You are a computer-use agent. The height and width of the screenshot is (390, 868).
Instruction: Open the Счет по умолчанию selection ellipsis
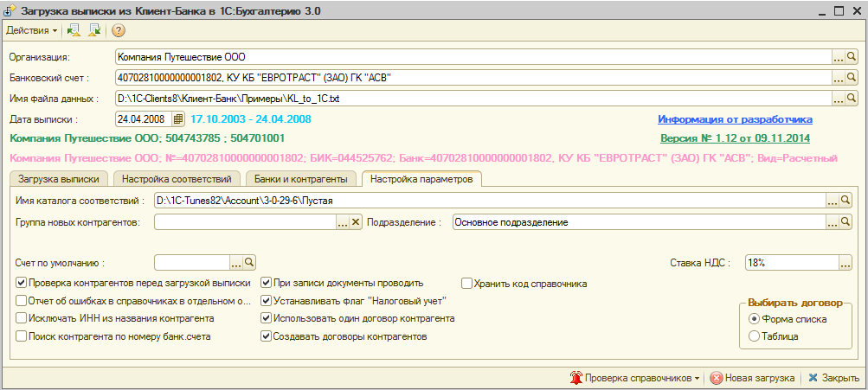[x=236, y=262]
